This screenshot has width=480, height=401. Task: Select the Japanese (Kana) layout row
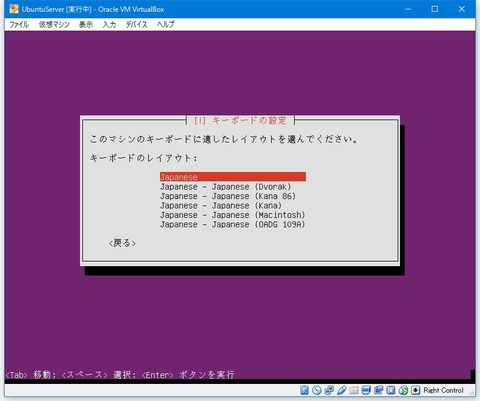coord(221,205)
